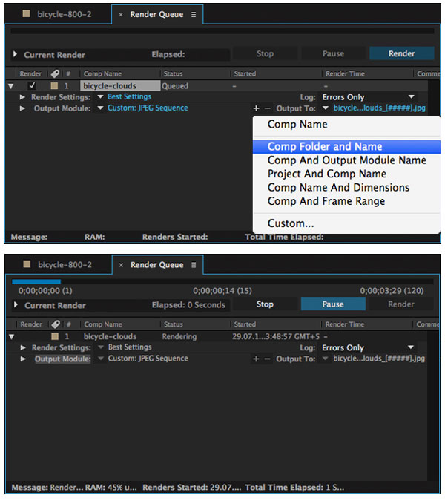This screenshot has width=445, height=504.
Task: Uncheck render checkbox for bicycle-clouds item
Action: point(32,85)
